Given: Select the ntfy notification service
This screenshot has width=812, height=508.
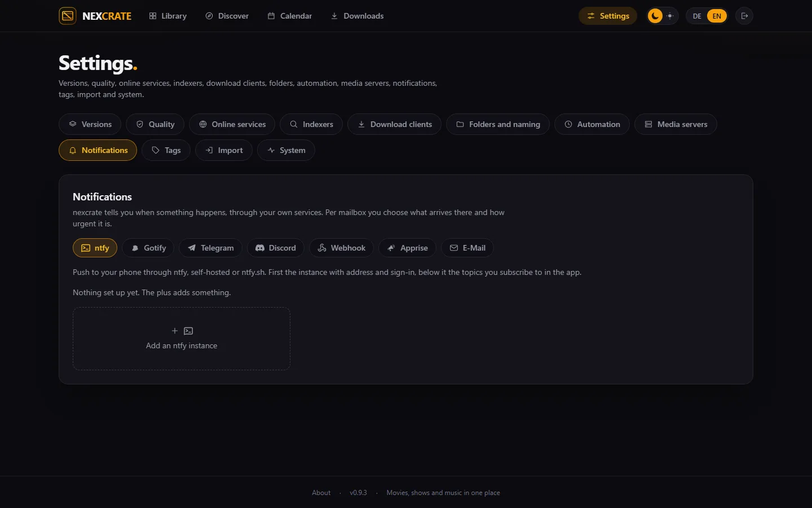Looking at the screenshot, I should [x=95, y=248].
